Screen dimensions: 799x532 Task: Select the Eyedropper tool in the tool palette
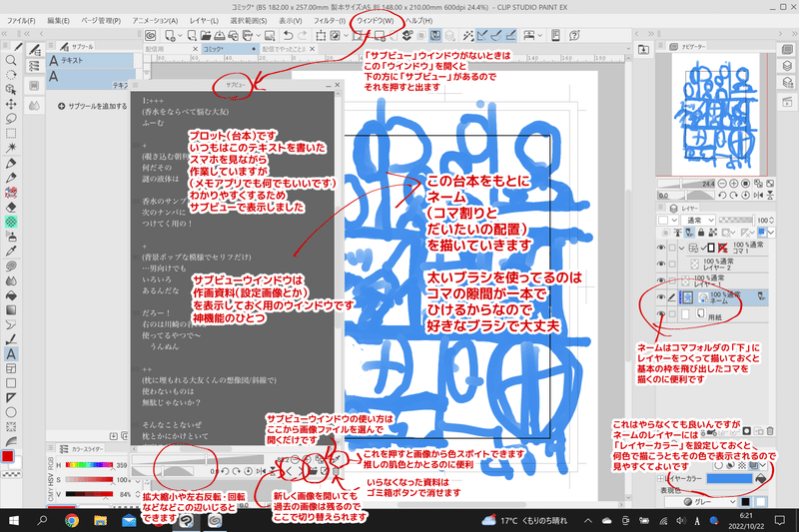click(11, 251)
